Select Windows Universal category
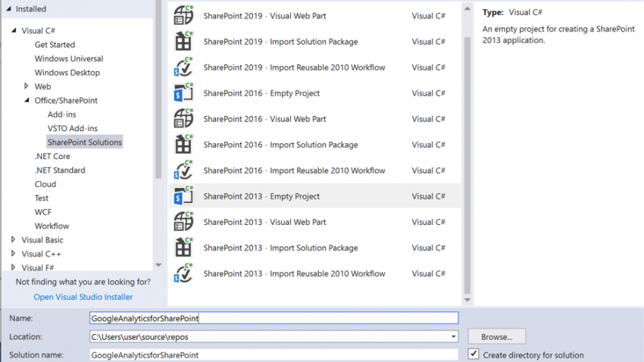The height and width of the screenshot is (362, 644). [69, 58]
